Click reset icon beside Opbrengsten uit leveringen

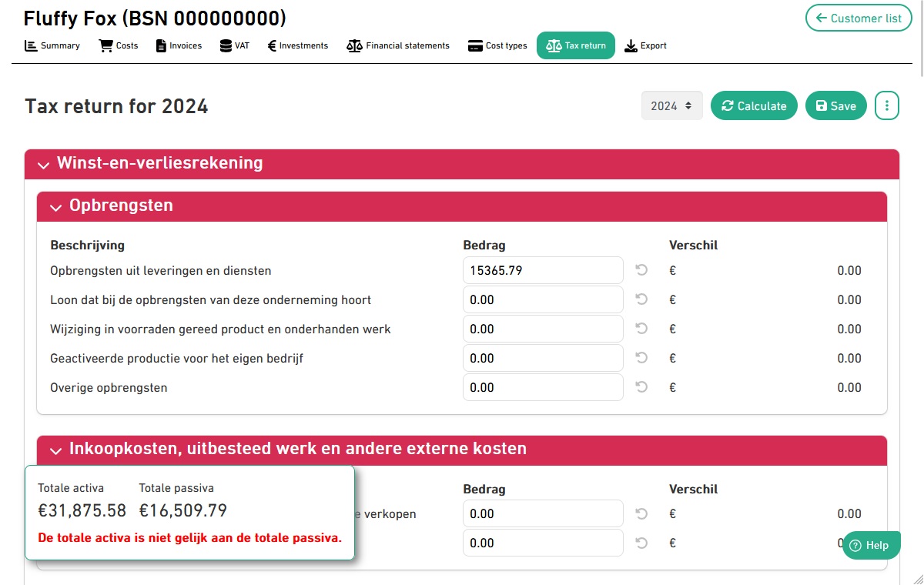point(641,270)
